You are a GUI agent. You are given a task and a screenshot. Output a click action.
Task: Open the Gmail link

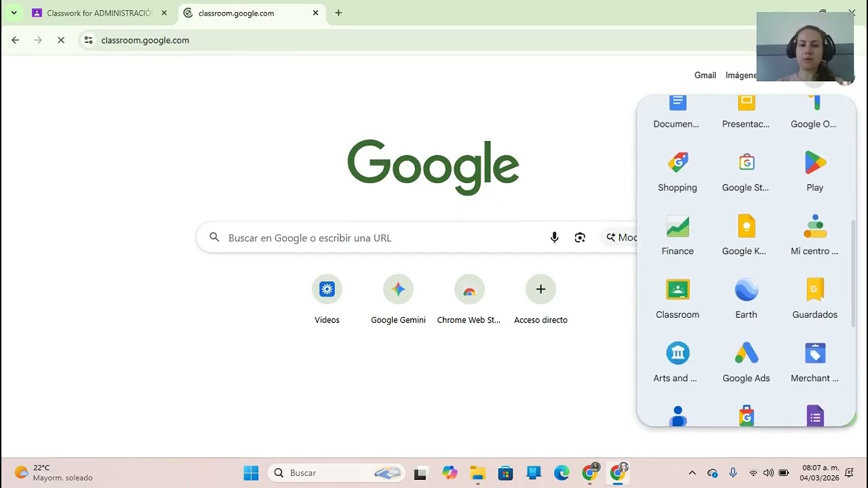pyautogui.click(x=705, y=75)
